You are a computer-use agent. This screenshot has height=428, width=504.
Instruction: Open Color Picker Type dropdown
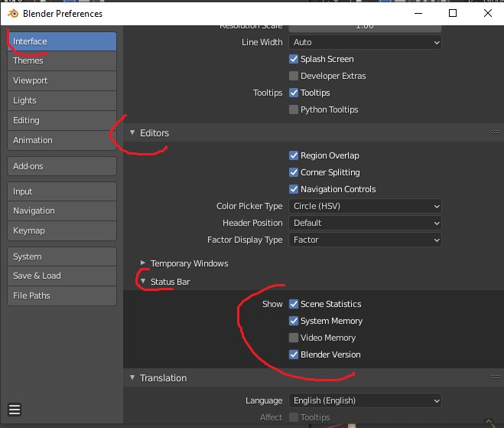tap(365, 206)
